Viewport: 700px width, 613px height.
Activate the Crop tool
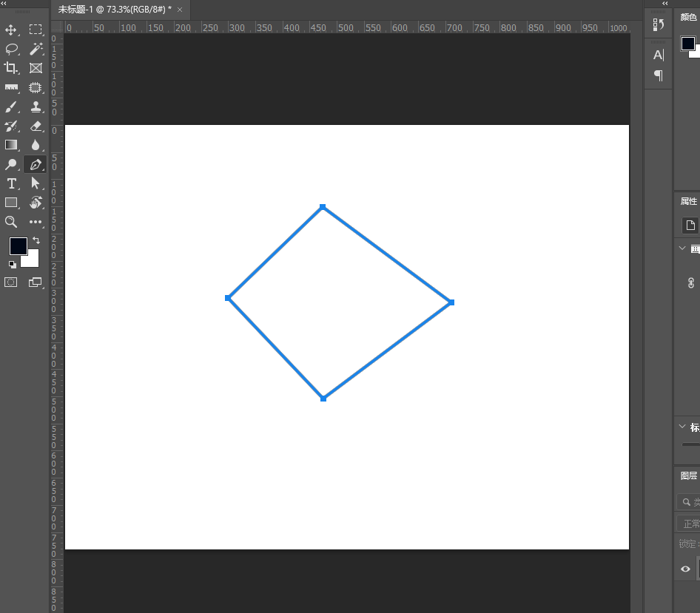(11, 68)
